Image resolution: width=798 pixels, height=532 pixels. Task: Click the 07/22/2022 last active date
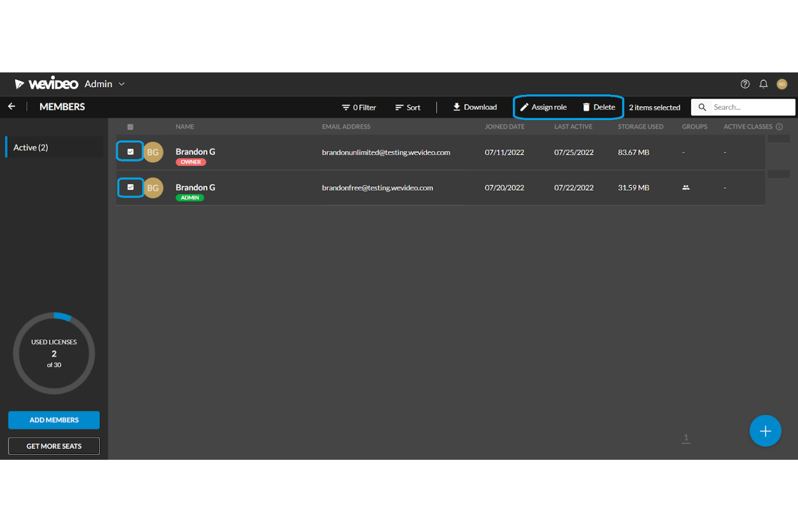574,188
